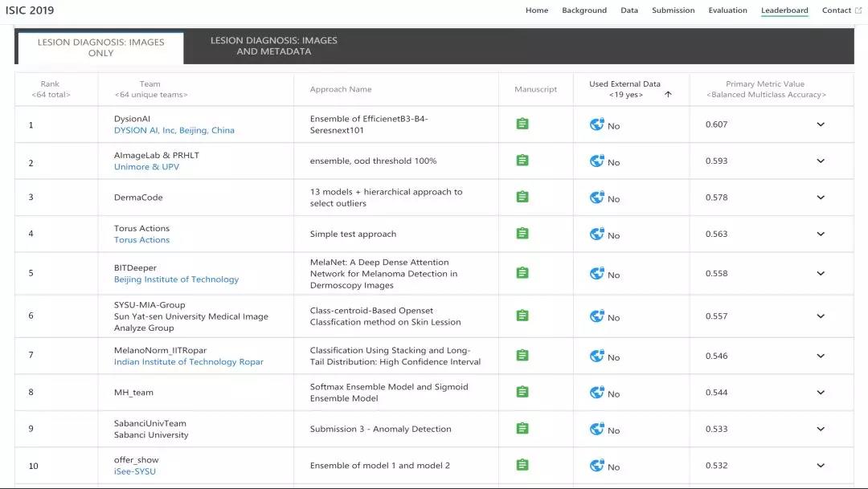Click external data globe icon in BITDeeper row
Viewport: 868px width, 489px height.
596,274
